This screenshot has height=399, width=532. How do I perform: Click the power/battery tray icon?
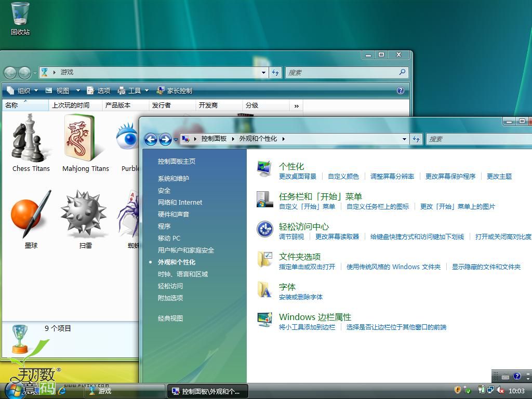coord(482,391)
